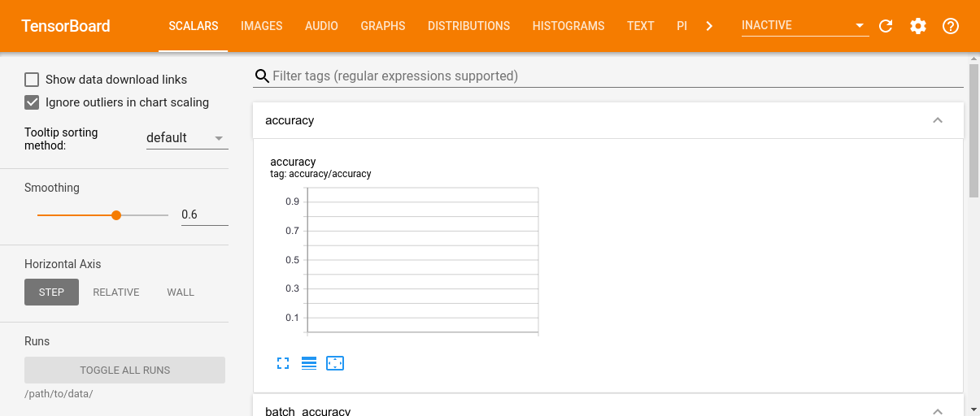The width and height of the screenshot is (980, 416).
Task: Click TOGGLE ALL RUNS button
Action: pyautogui.click(x=124, y=370)
